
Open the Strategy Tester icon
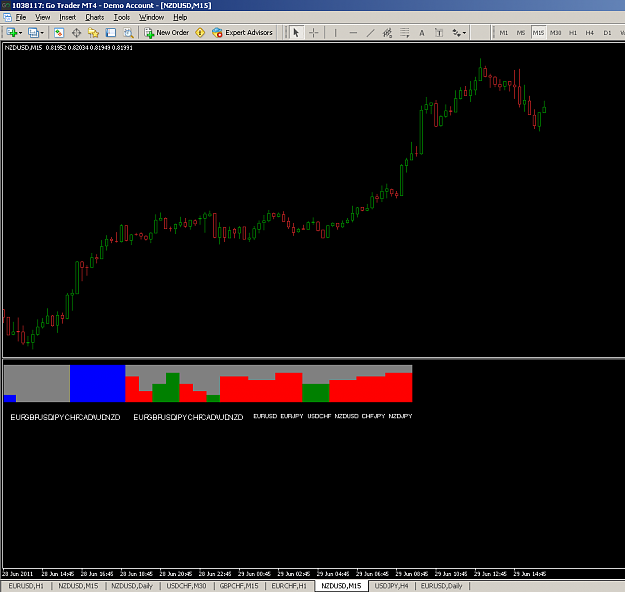pyautogui.click(x=128, y=33)
